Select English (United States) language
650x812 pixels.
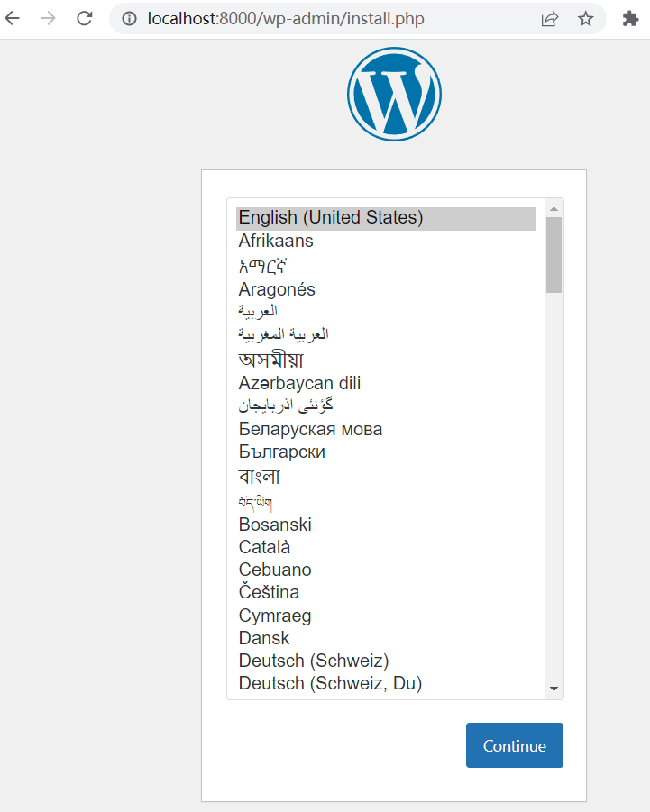tap(331, 218)
